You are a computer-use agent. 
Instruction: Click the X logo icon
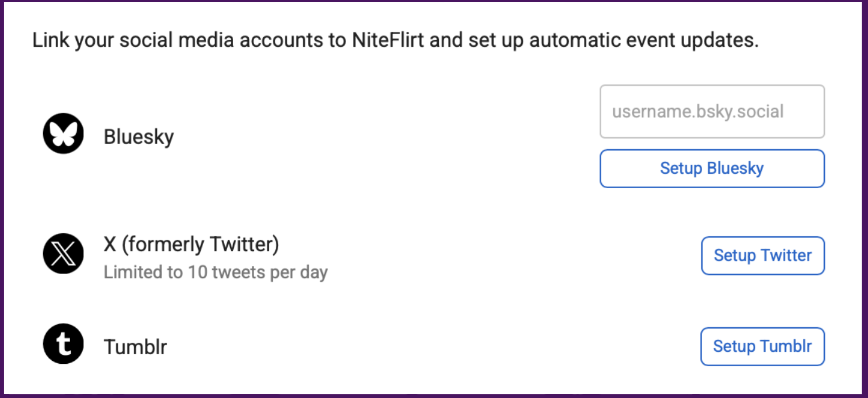tap(63, 254)
